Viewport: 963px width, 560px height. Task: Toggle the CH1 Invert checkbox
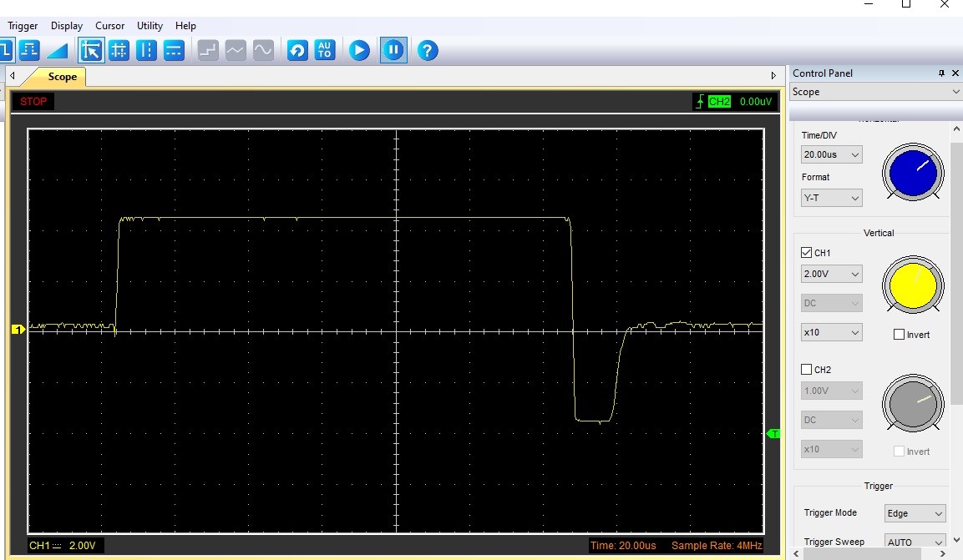tap(899, 335)
